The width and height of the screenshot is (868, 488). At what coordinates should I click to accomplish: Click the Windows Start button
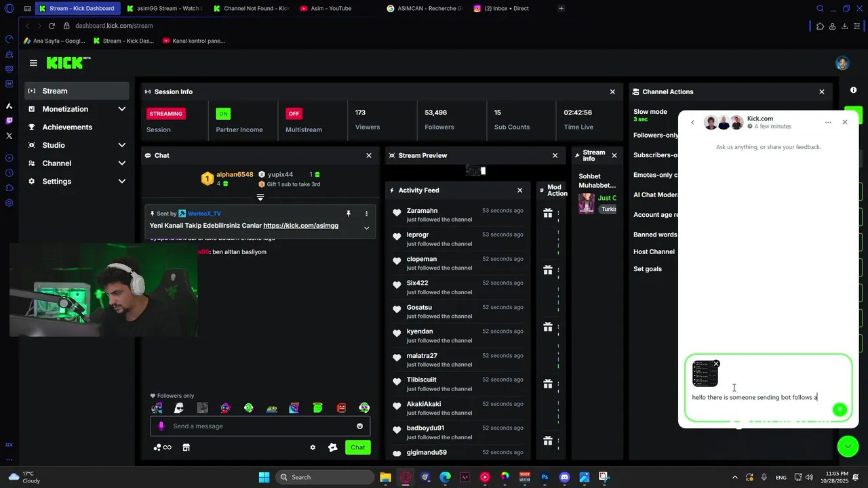click(264, 477)
